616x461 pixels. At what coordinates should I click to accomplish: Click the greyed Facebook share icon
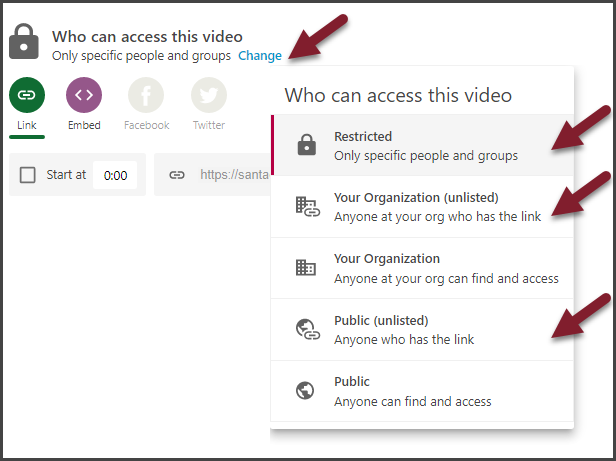[146, 95]
